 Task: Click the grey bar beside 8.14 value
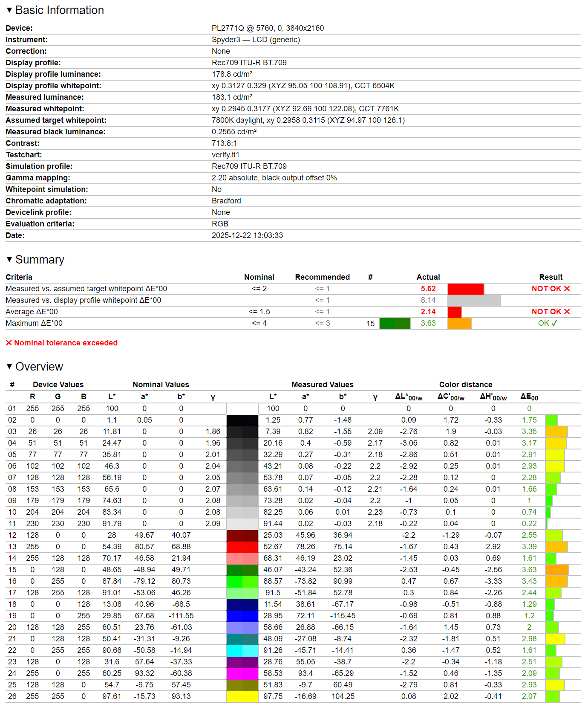[x=474, y=300]
